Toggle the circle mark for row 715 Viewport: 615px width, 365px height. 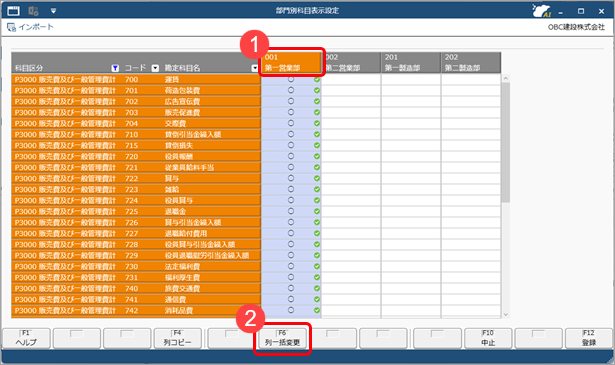tap(291, 145)
